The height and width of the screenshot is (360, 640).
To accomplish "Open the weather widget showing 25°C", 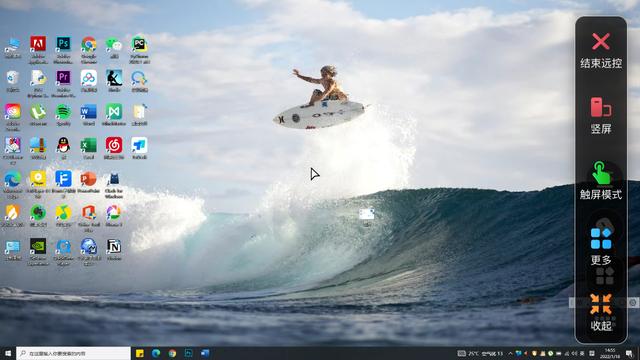I will tap(480, 353).
